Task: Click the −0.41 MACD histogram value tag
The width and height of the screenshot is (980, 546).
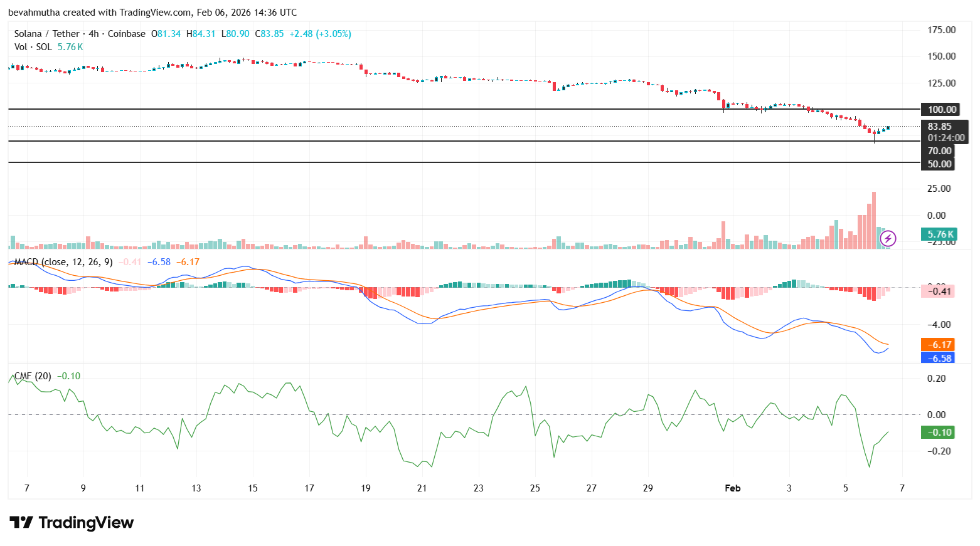Action: point(938,291)
